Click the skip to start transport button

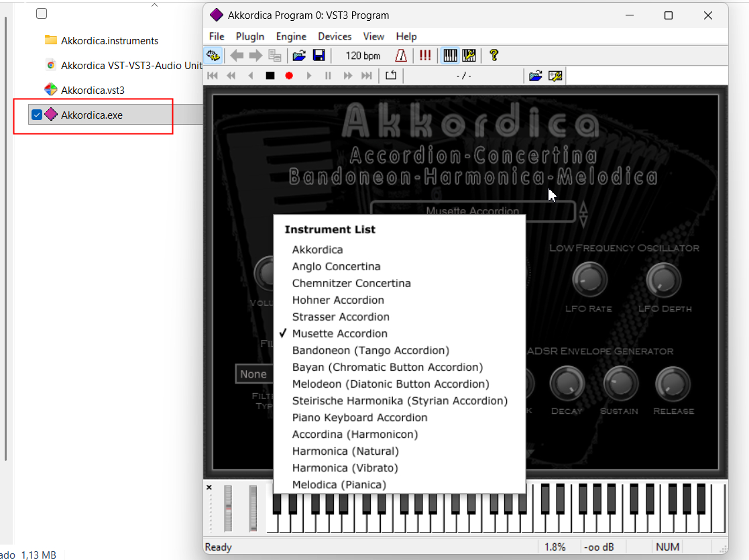point(213,76)
